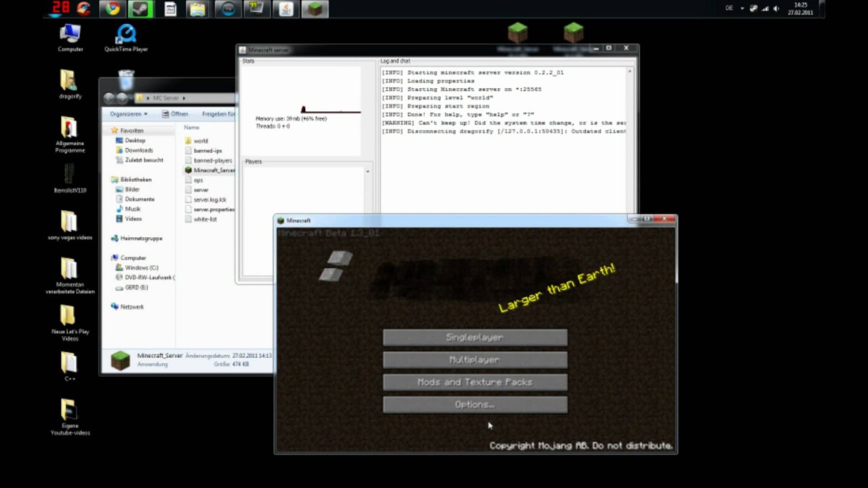Image resolution: width=868 pixels, height=488 pixels.
Task: Click the Name column header in Explorer
Action: tap(191, 127)
